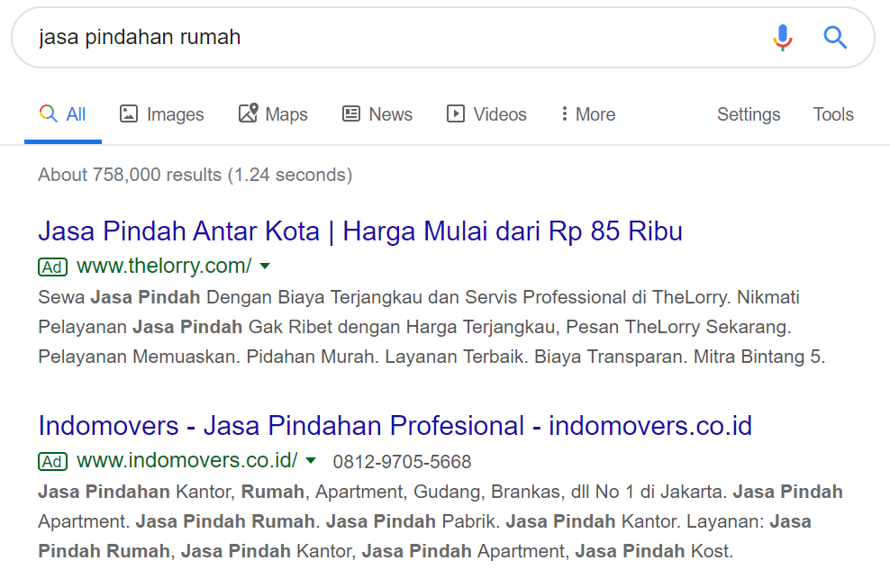Viewport: 890px width, 588px height.
Task: Open the Jasa Pindah Antar Kota ad link
Action: coord(360,231)
